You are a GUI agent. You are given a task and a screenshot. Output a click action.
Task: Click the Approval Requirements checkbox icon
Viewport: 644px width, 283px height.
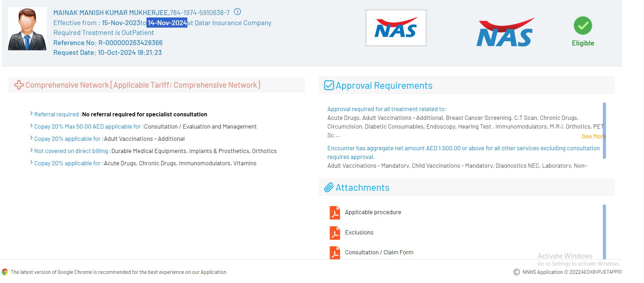329,85
